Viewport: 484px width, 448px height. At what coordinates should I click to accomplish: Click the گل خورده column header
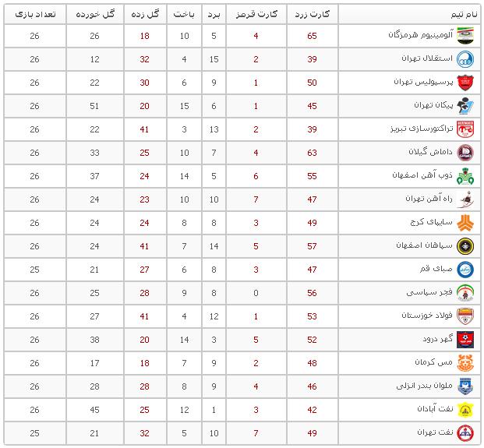point(95,14)
